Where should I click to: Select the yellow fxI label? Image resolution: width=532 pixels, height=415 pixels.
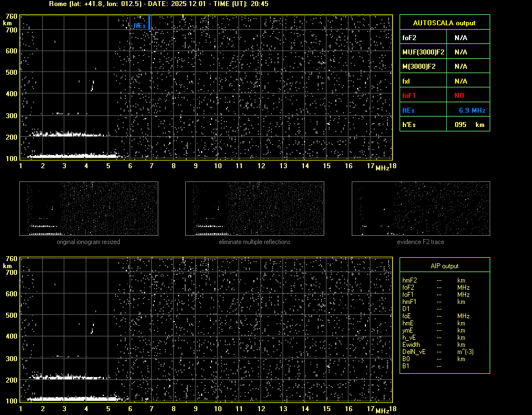coord(407,81)
